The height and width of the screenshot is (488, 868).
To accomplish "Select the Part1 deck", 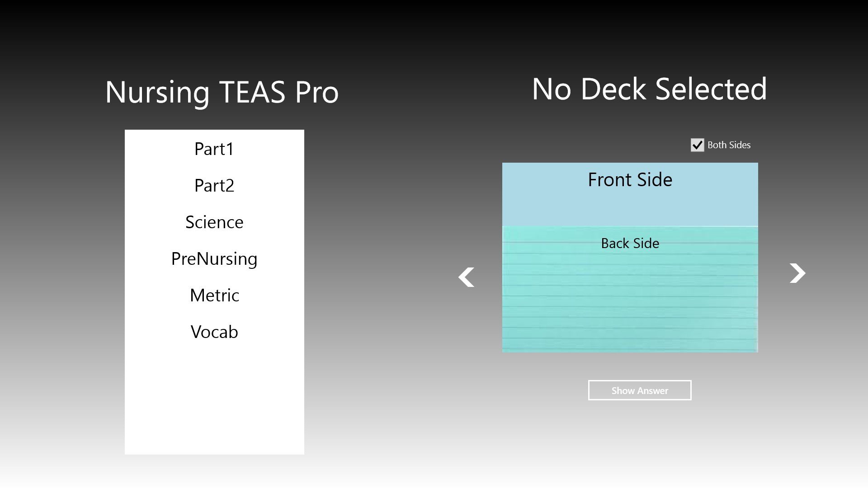I will pos(214,149).
